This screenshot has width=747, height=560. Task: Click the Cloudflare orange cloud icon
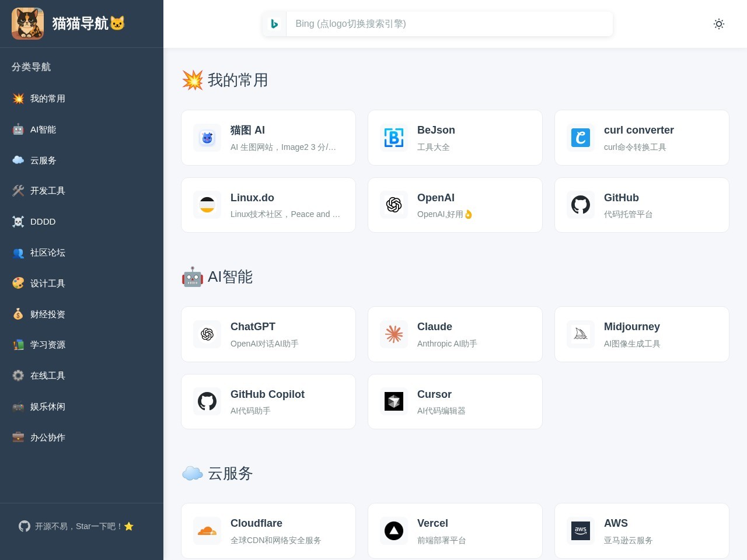coord(207,531)
